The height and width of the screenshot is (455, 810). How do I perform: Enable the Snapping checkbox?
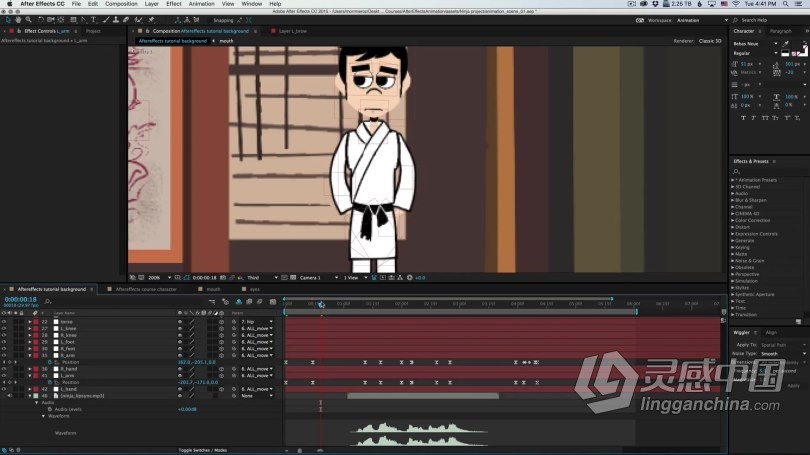(210, 20)
